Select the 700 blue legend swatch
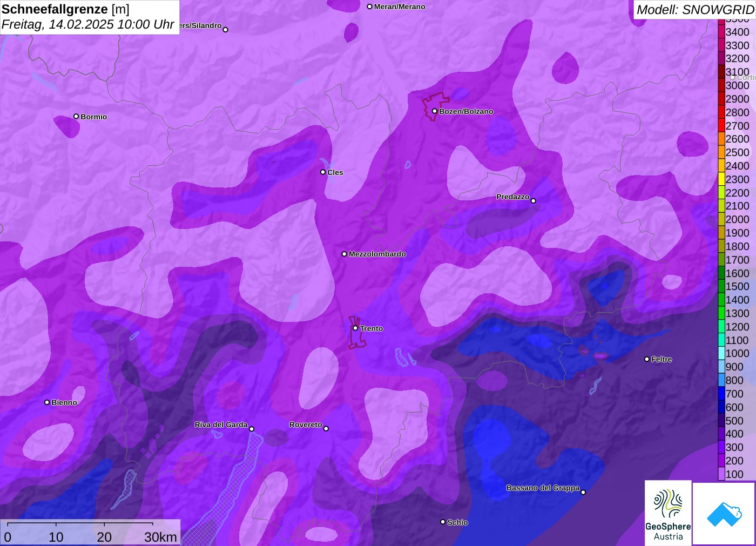The width and height of the screenshot is (756, 546). (721, 393)
